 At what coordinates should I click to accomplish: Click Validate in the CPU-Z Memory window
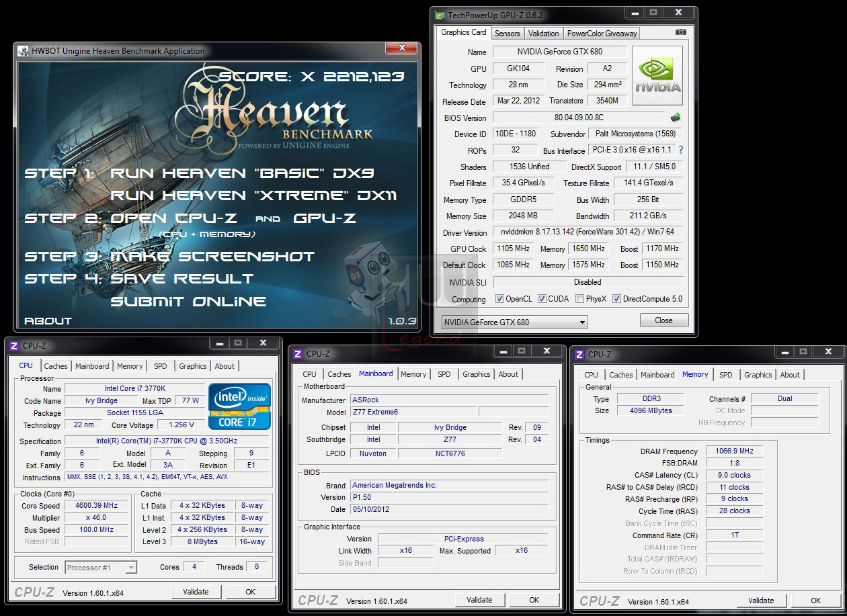(761, 601)
